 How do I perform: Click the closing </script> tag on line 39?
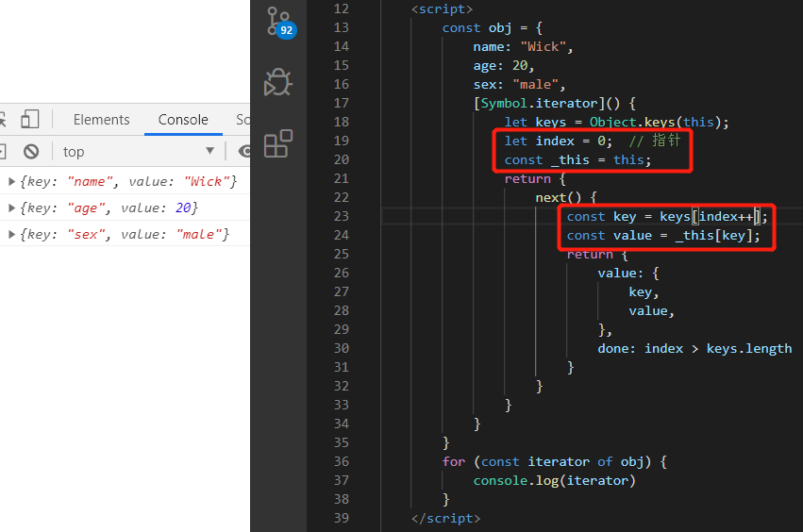click(445, 518)
